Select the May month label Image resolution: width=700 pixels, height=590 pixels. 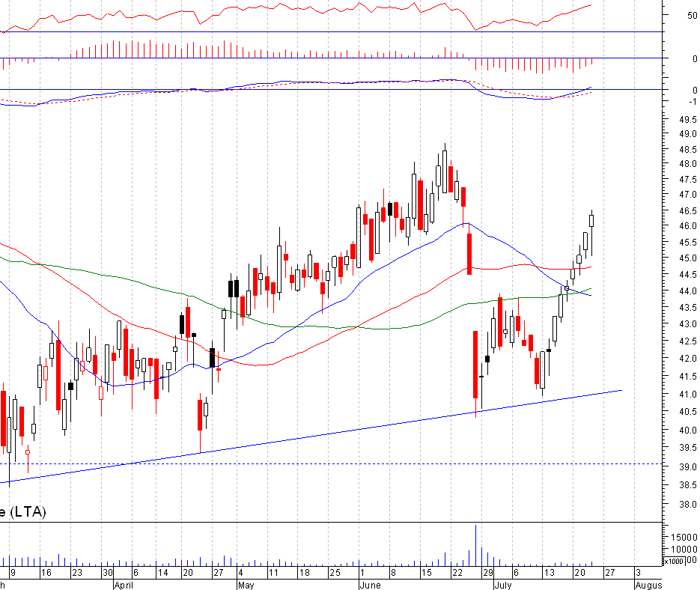coord(246,585)
